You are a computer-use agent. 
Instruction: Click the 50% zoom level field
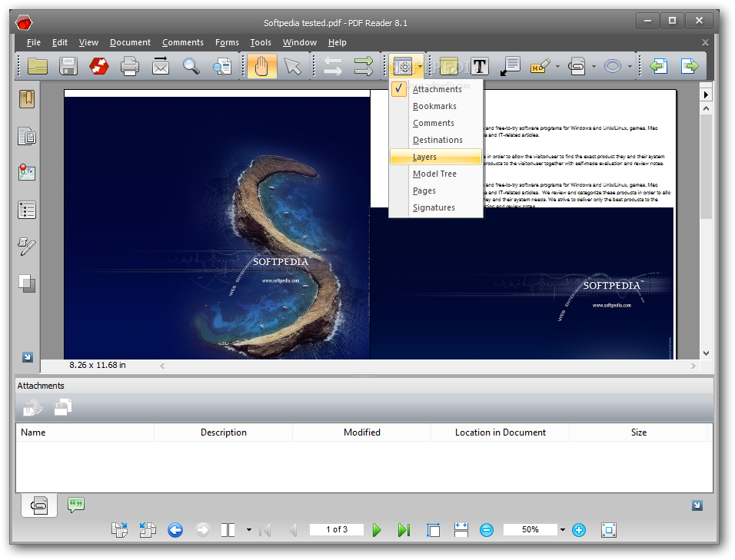click(530, 529)
